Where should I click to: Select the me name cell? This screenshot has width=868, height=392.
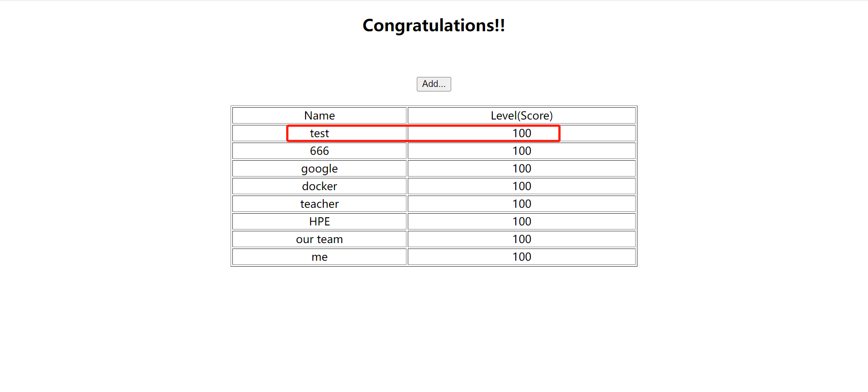point(319,257)
